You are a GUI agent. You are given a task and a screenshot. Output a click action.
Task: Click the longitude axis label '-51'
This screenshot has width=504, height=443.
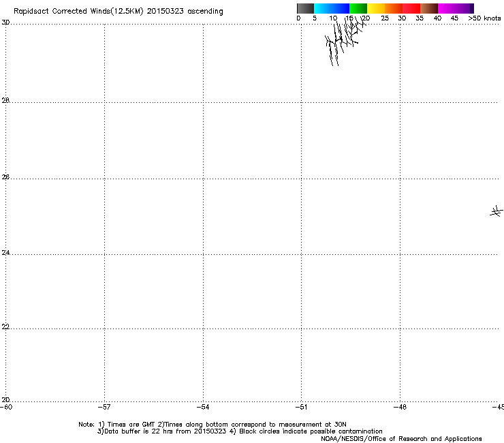(301, 407)
